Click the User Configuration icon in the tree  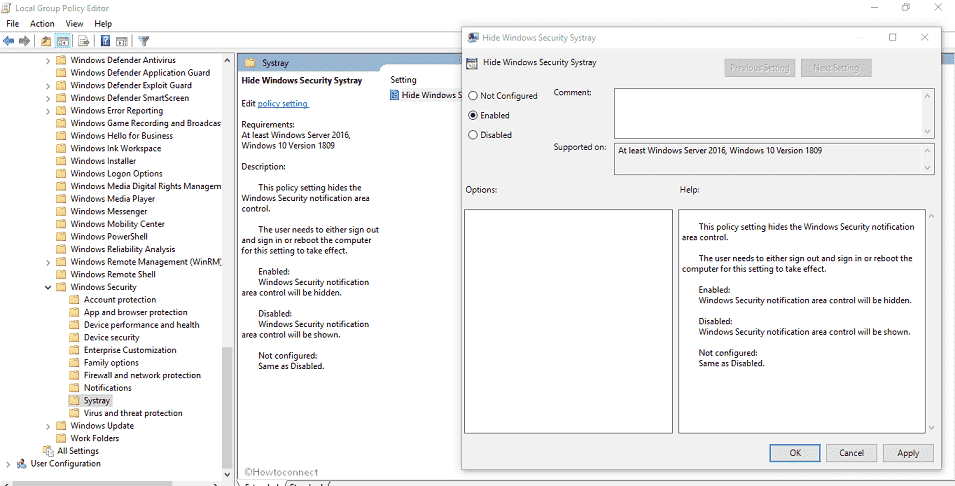click(x=22, y=463)
